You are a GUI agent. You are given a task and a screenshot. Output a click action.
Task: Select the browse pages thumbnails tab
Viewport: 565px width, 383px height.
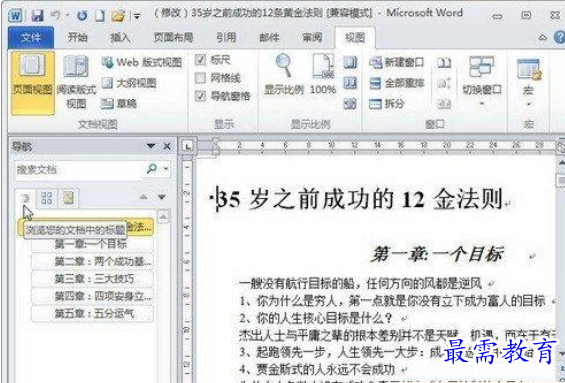46,198
